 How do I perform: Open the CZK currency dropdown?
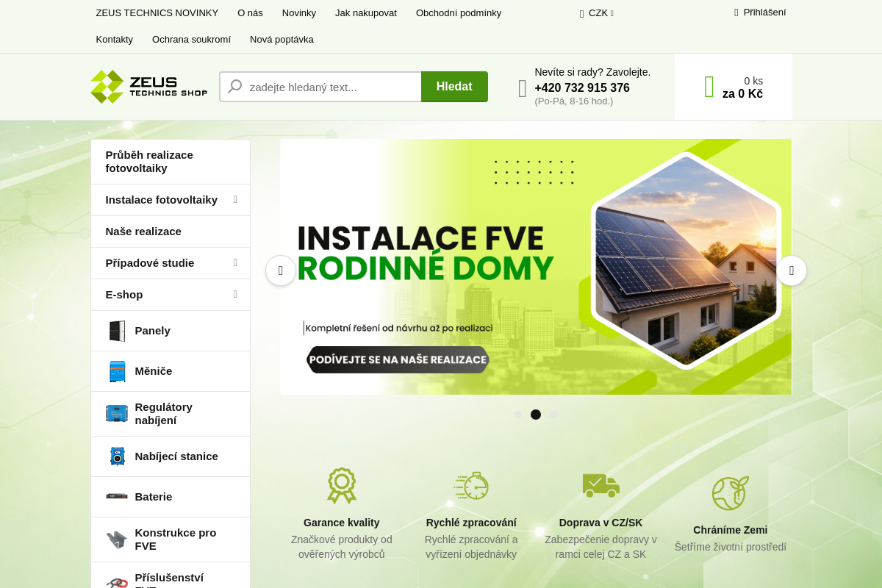pos(597,13)
